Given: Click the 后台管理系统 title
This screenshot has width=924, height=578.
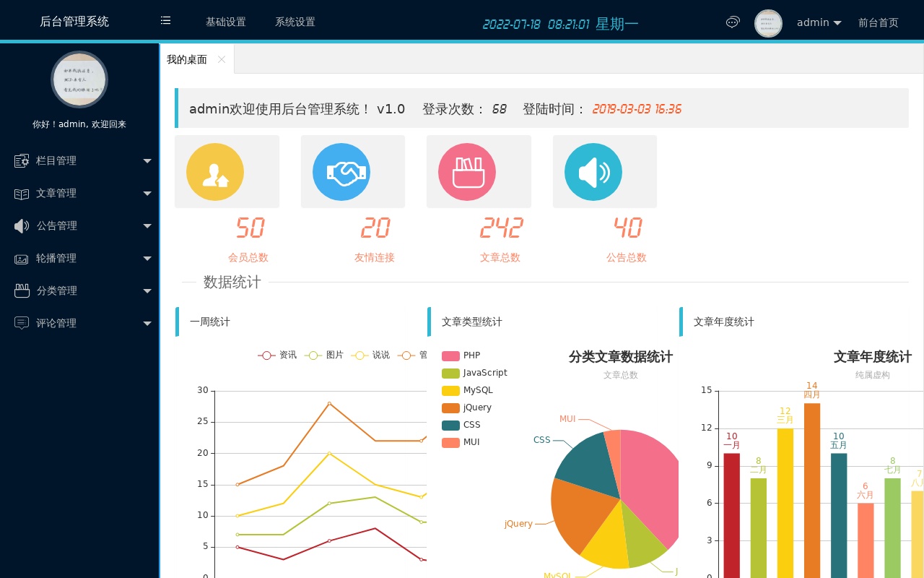Looking at the screenshot, I should point(74,21).
